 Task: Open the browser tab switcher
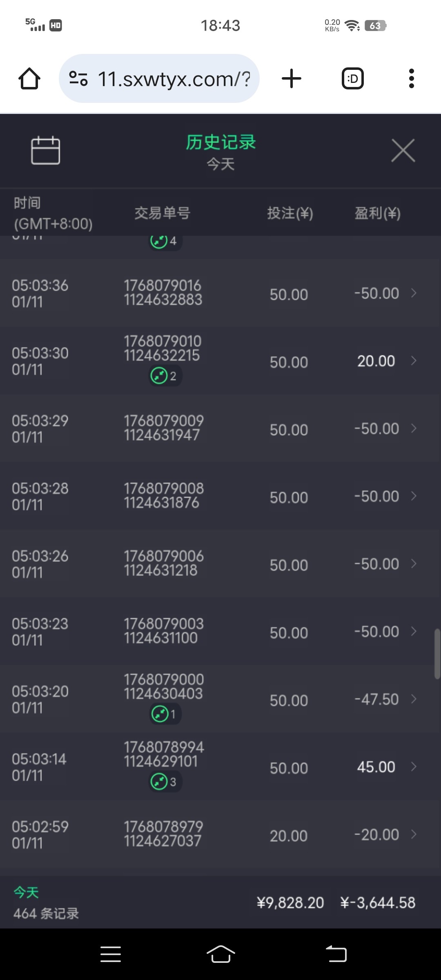click(352, 78)
